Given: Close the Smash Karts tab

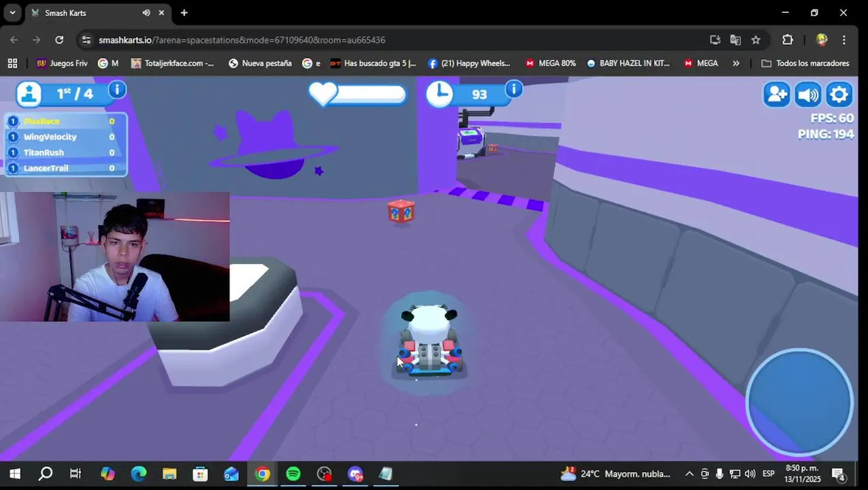Looking at the screenshot, I should coord(162,13).
